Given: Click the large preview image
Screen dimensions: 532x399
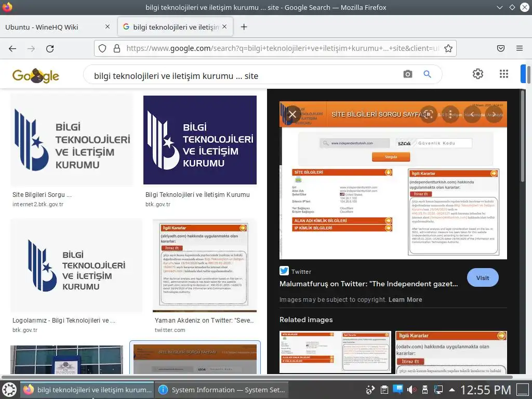Looking at the screenshot, I should (x=393, y=180).
